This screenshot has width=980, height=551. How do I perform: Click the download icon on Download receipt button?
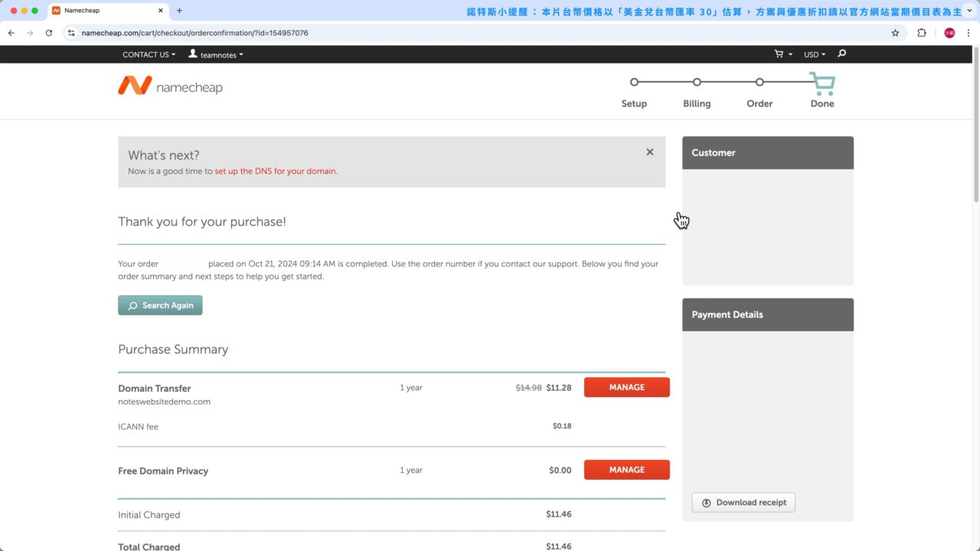pos(706,502)
